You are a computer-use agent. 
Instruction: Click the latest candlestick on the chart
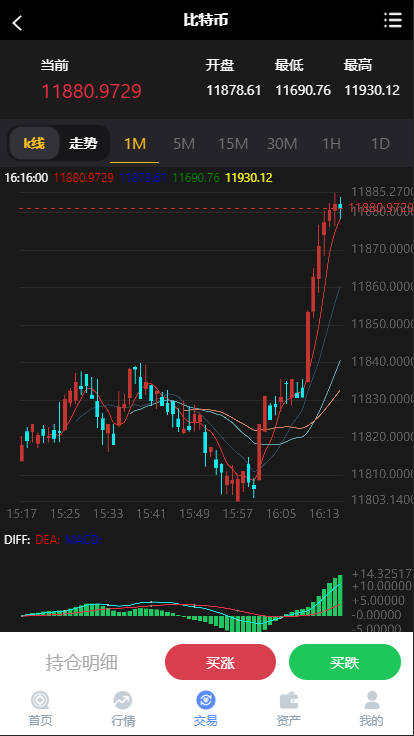click(x=340, y=207)
